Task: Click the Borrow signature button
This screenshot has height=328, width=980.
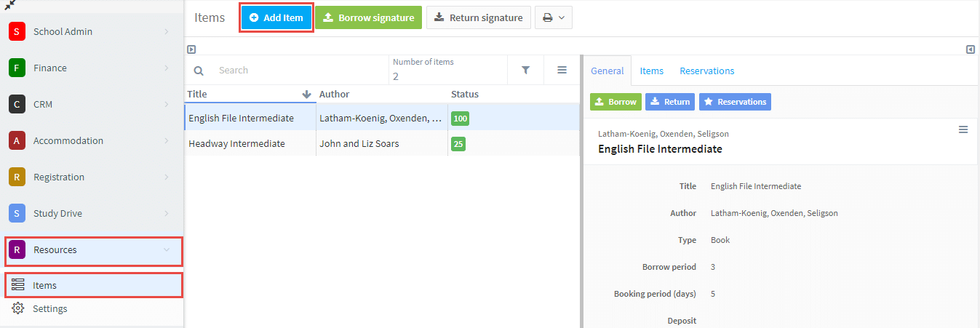Action: click(368, 17)
